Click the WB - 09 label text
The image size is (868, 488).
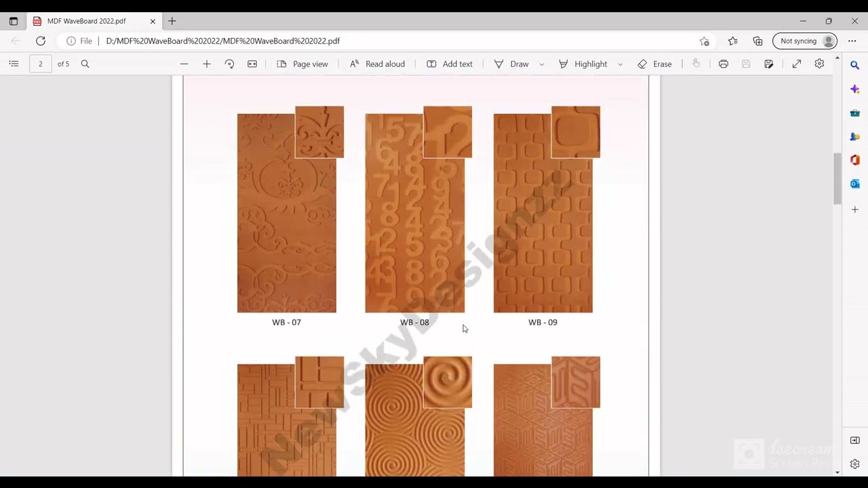tap(542, 323)
